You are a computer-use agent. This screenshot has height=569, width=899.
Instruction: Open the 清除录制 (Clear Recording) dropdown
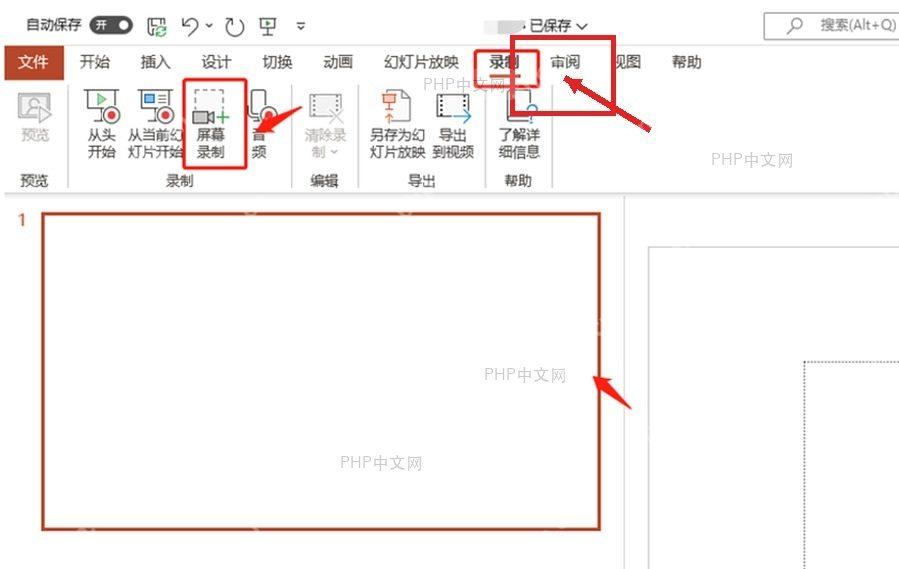[325, 126]
